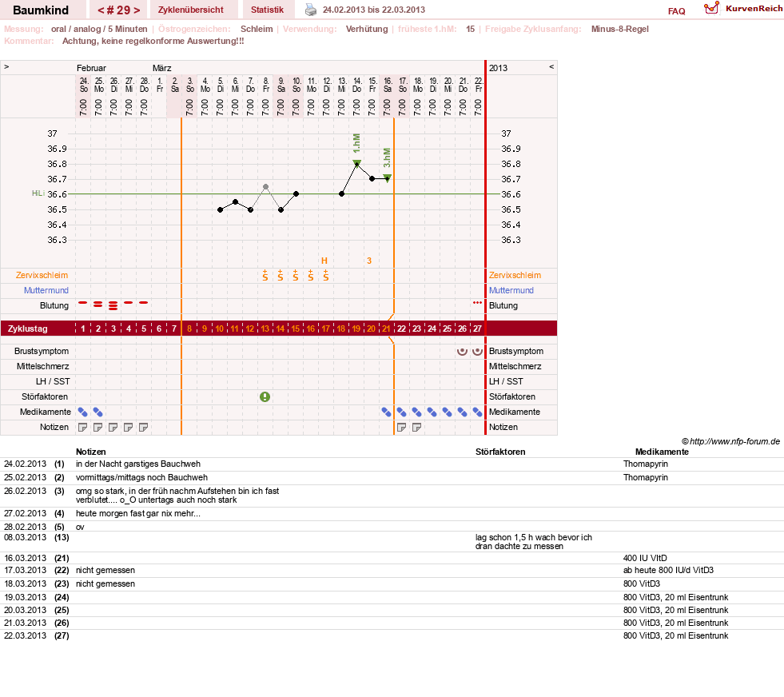
Task: Click the heavy Blutung marker on February 26
Action: pyautogui.click(x=113, y=305)
